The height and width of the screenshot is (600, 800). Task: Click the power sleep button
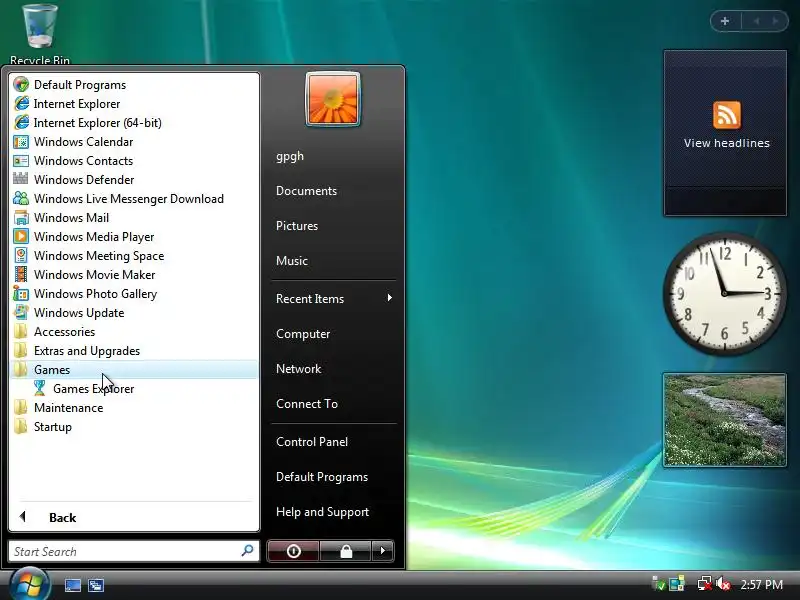pyautogui.click(x=293, y=551)
